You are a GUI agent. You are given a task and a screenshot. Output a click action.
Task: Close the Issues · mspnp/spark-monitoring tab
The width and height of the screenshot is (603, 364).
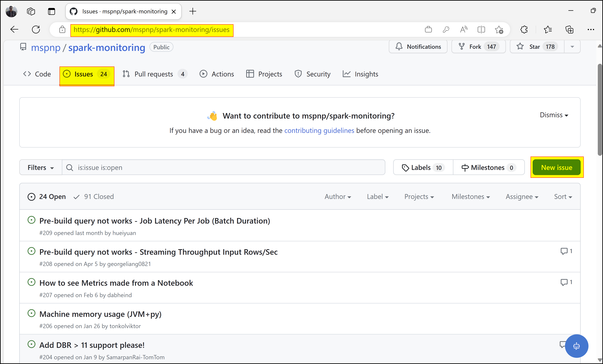(x=174, y=11)
